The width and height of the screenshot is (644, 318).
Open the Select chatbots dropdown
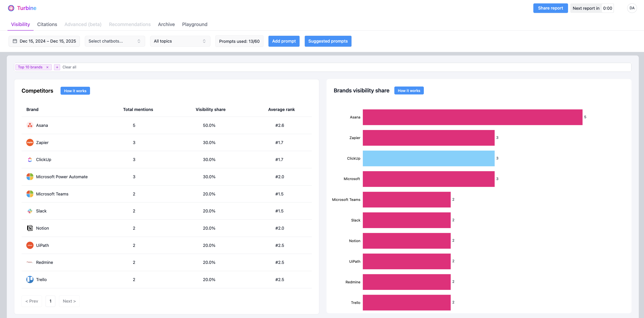click(115, 41)
